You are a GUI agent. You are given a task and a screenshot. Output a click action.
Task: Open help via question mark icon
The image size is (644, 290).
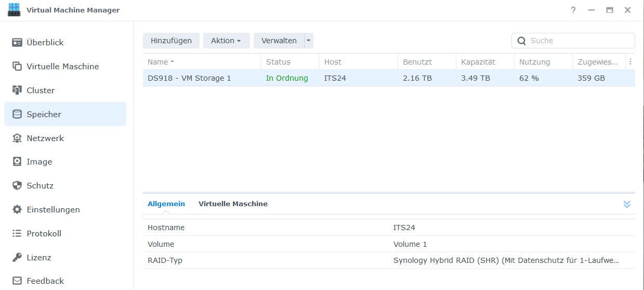(x=573, y=10)
